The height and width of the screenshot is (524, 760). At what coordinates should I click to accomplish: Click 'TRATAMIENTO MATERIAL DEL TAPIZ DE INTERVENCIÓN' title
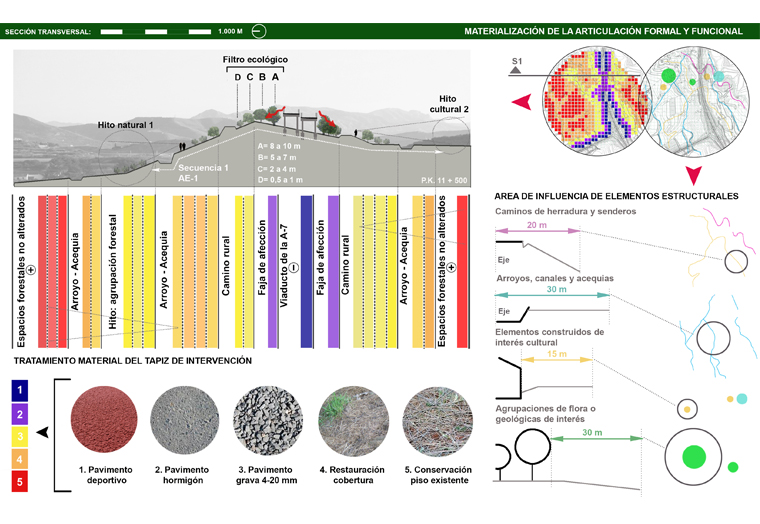(x=133, y=361)
